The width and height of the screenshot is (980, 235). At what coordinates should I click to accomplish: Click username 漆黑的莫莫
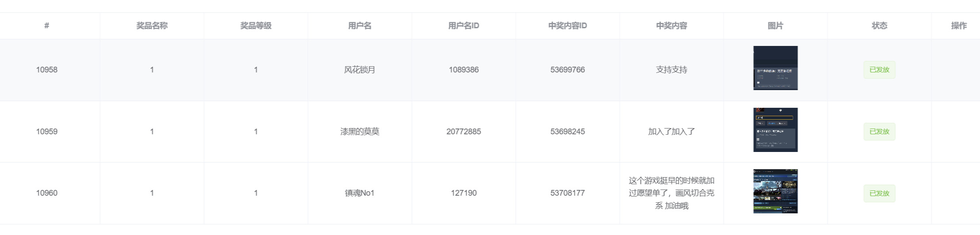point(360,132)
